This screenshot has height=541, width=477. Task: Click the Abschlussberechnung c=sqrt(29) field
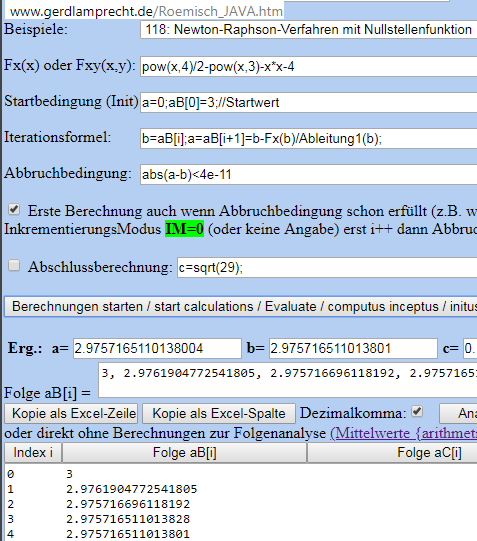(x=327, y=267)
